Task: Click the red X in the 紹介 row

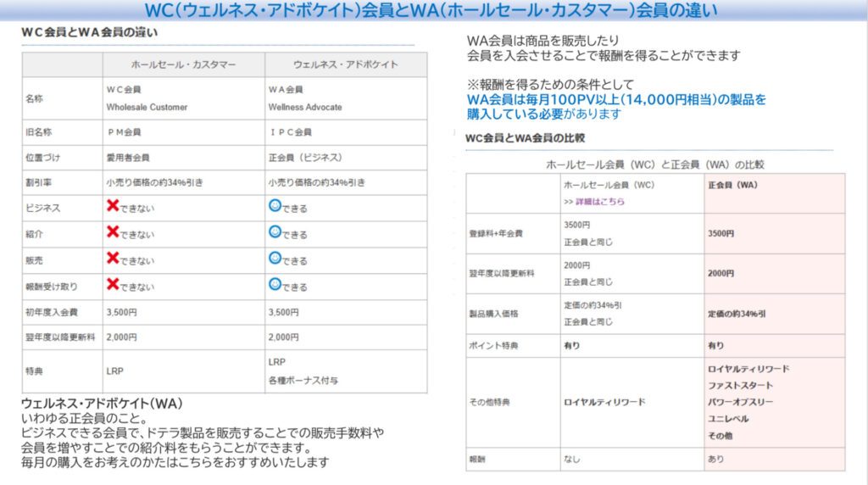Action: [112, 231]
